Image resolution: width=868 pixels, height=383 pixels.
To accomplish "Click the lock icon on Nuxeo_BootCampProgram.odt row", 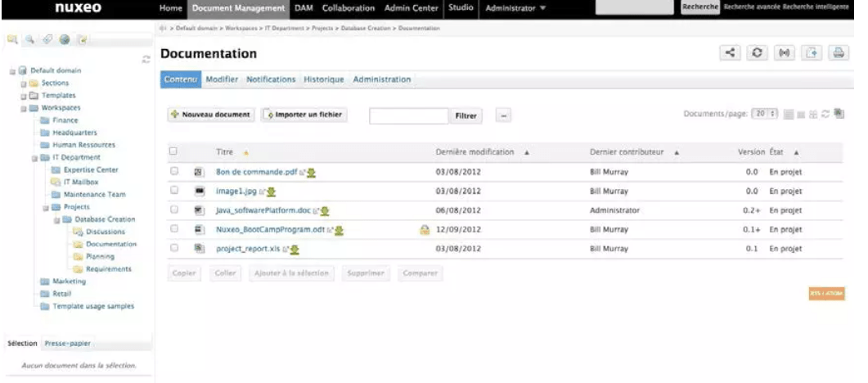I will coord(425,230).
